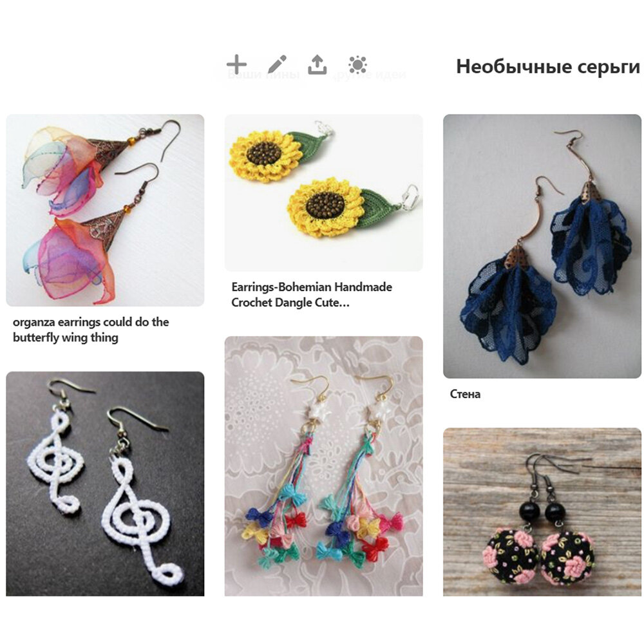Click the plus icon to add a pin

pos(236,64)
